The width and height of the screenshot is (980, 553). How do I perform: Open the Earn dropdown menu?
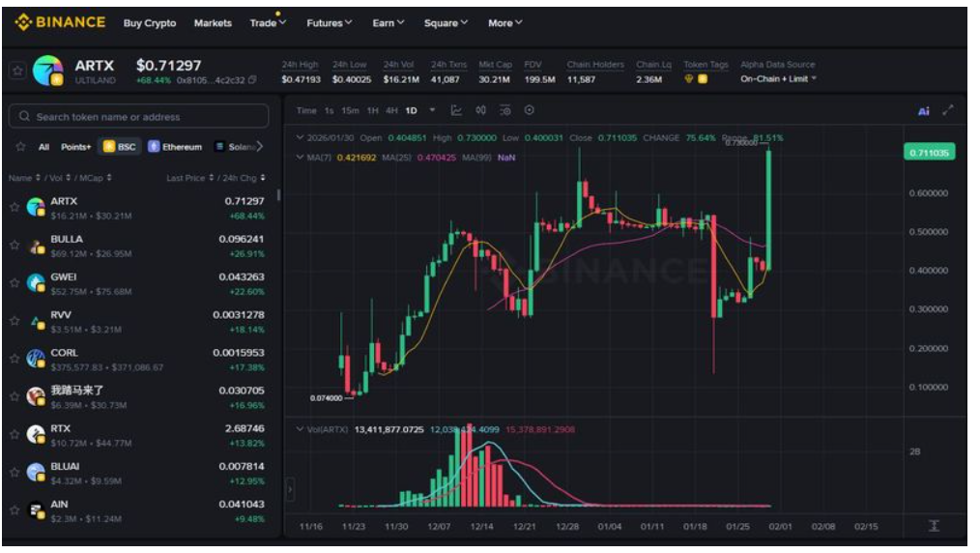pyautogui.click(x=389, y=23)
